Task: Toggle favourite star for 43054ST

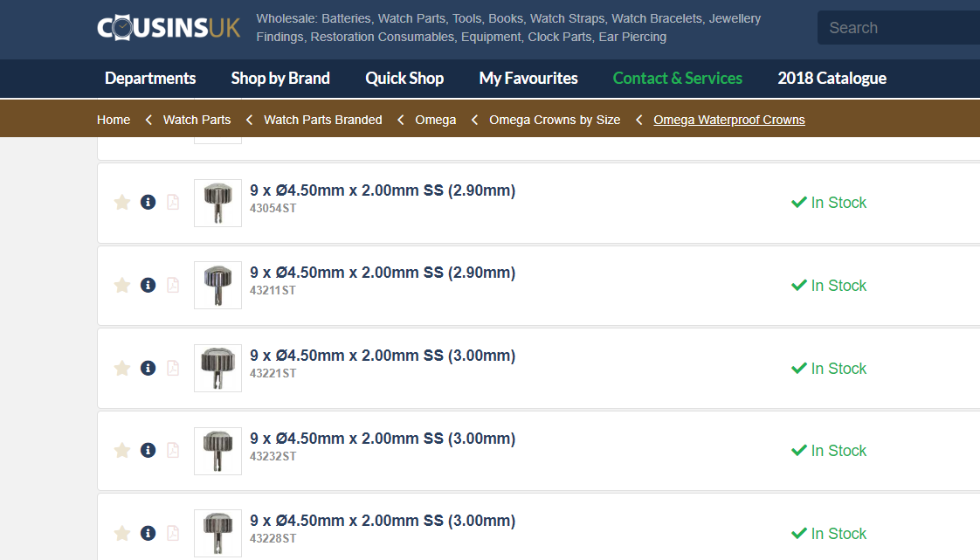Action: pyautogui.click(x=122, y=203)
